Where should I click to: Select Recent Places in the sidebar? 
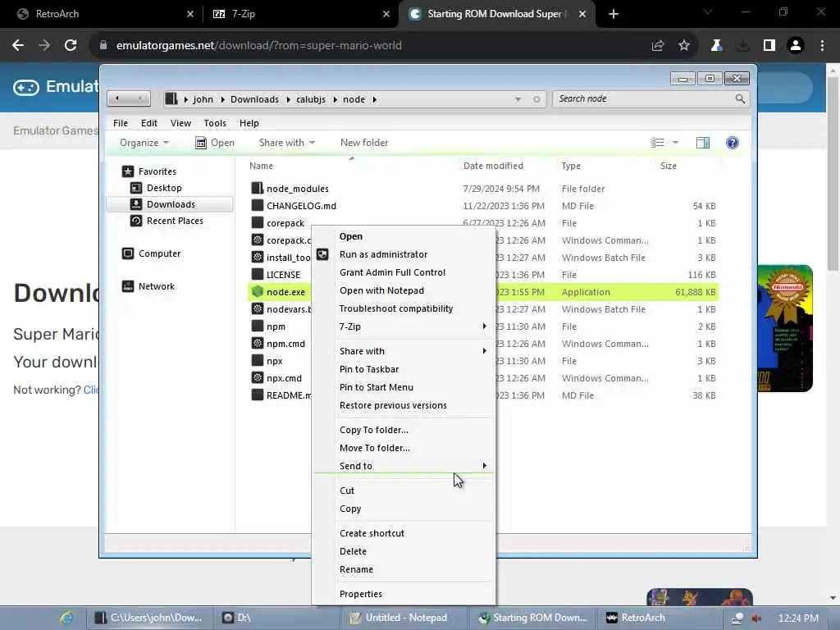tap(175, 221)
